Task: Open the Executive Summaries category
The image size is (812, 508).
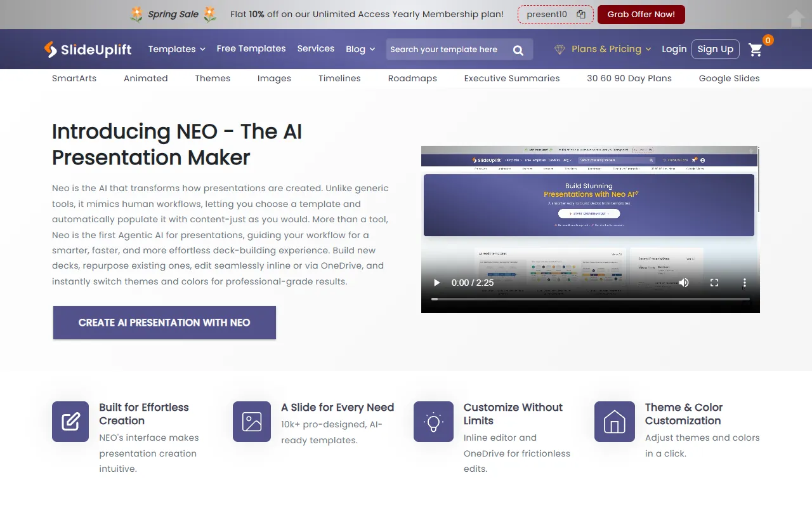Action: [512, 78]
